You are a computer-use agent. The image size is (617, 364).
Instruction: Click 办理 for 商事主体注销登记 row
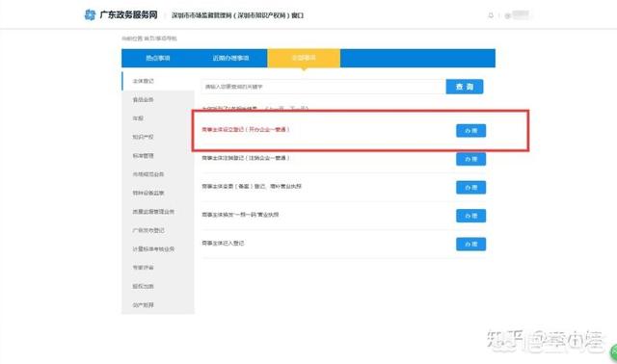pyautogui.click(x=471, y=159)
